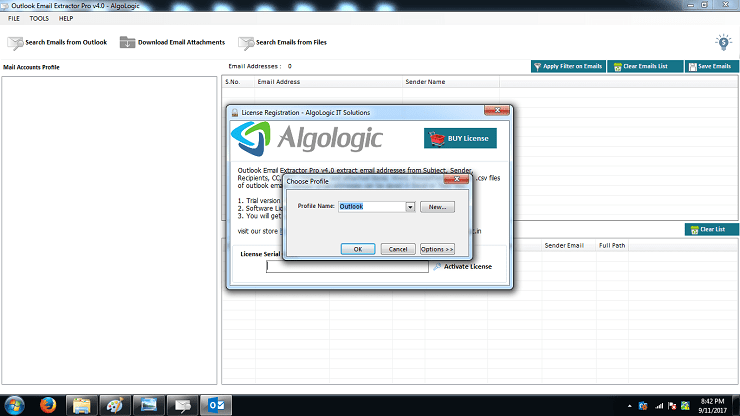Switch to Email Extractor taskbar icon

pos(182,406)
